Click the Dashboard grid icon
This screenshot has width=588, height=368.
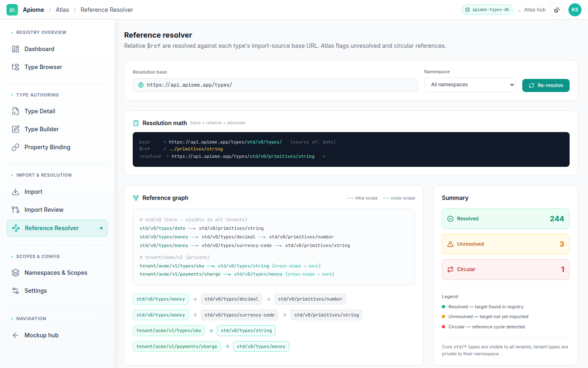click(x=16, y=49)
